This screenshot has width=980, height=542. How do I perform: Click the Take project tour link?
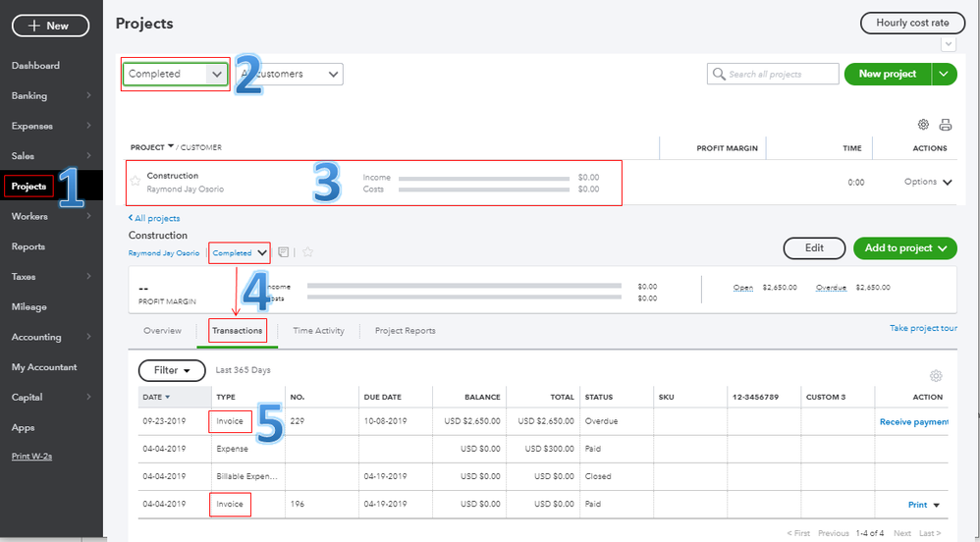[923, 328]
